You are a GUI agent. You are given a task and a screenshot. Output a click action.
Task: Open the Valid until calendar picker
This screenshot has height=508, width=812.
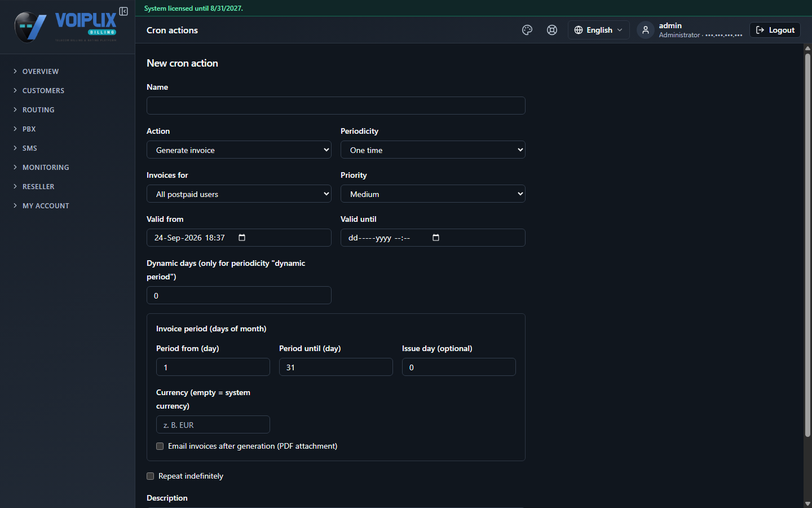click(x=436, y=238)
